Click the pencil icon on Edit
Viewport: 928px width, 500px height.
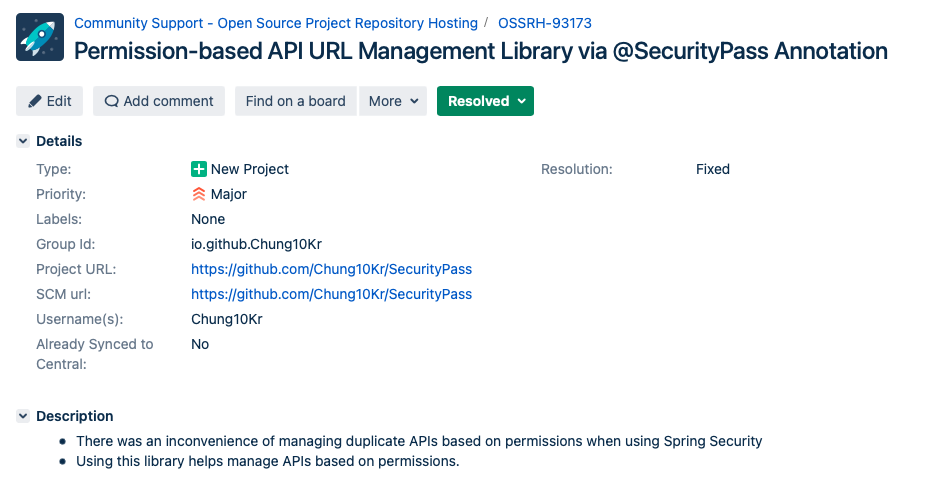click(35, 101)
